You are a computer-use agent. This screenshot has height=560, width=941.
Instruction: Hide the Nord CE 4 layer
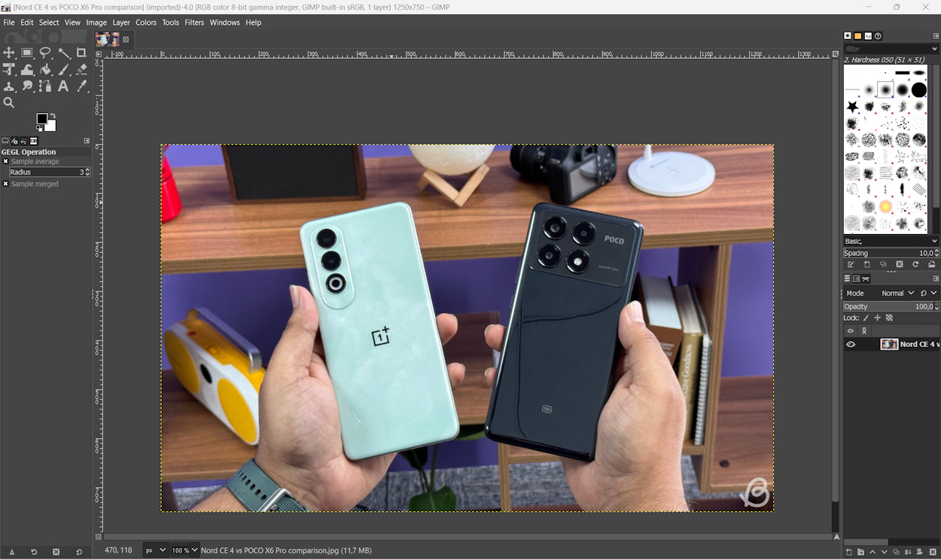(851, 344)
